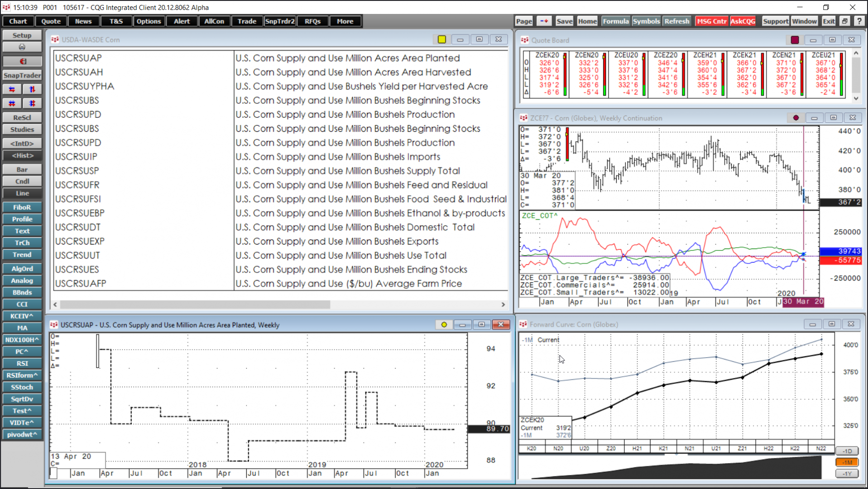Toggle the vertical chart-linking arrows icon
Image resolution: width=868 pixels, height=489 pixels.
(31, 89)
